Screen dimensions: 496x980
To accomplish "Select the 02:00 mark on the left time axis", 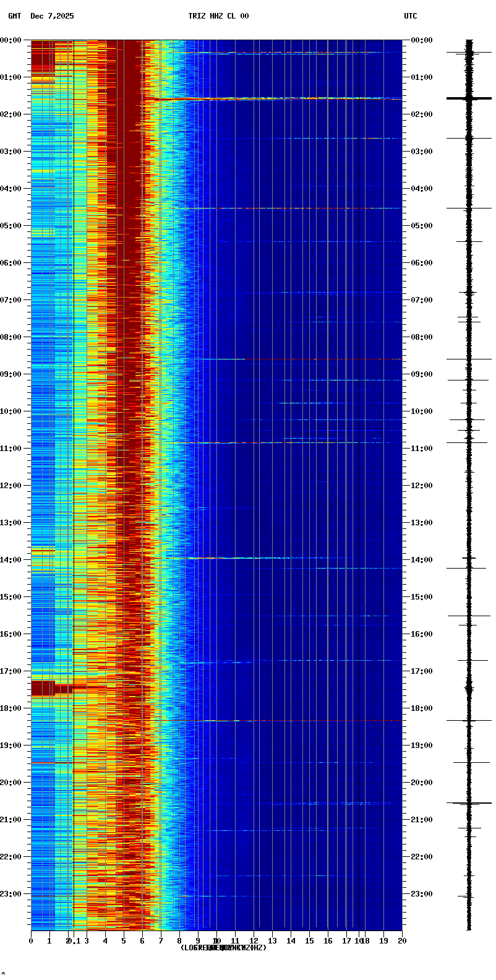I will [12, 114].
